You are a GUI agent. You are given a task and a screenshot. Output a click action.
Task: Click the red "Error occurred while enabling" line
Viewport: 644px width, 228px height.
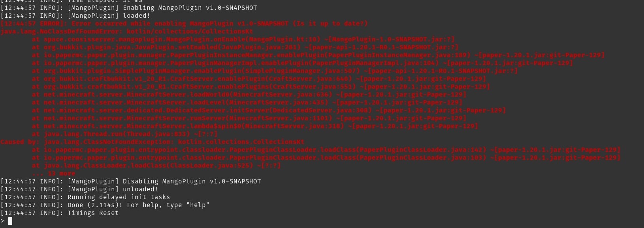(x=184, y=24)
